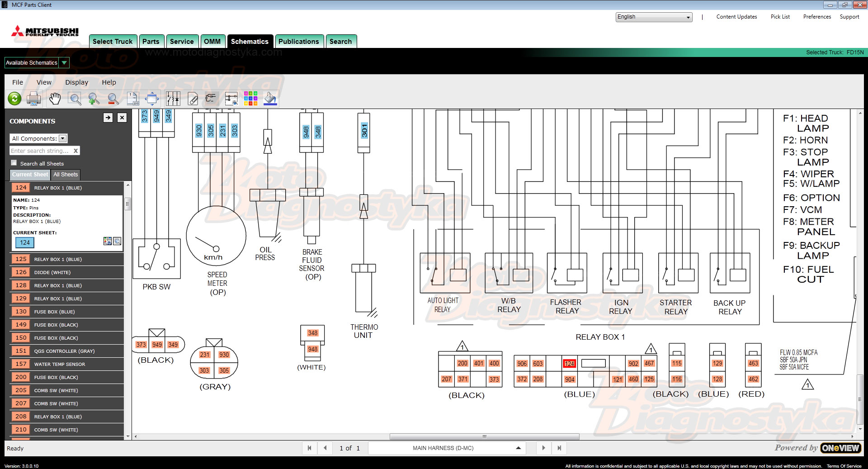
Task: Toggle the Search all Sheets checkbox
Action: (x=14, y=163)
